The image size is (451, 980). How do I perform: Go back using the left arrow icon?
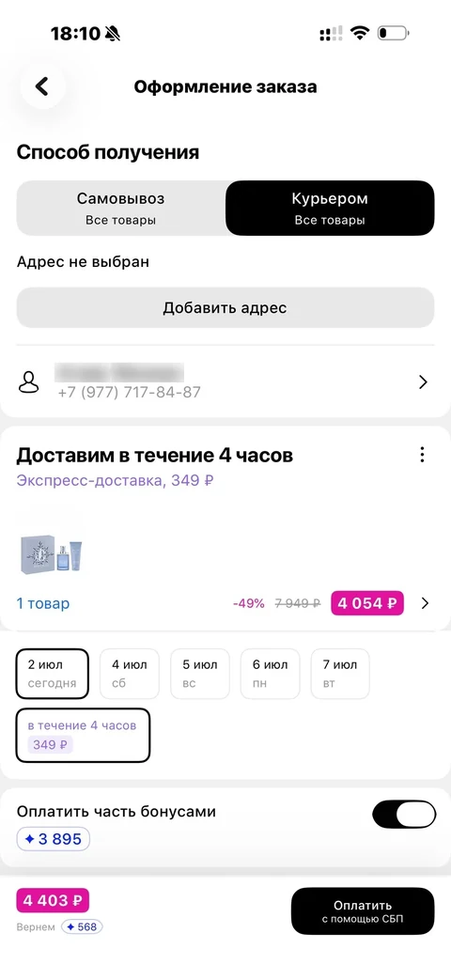pos(42,86)
